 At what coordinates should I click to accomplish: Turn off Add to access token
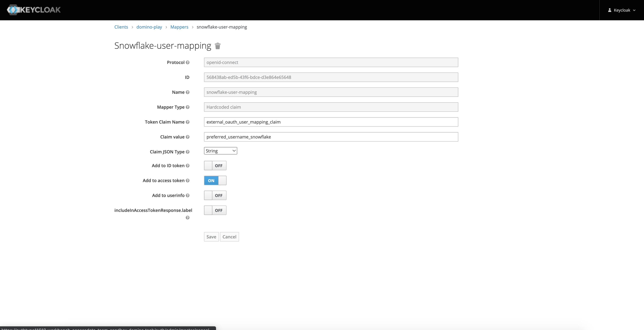(215, 180)
